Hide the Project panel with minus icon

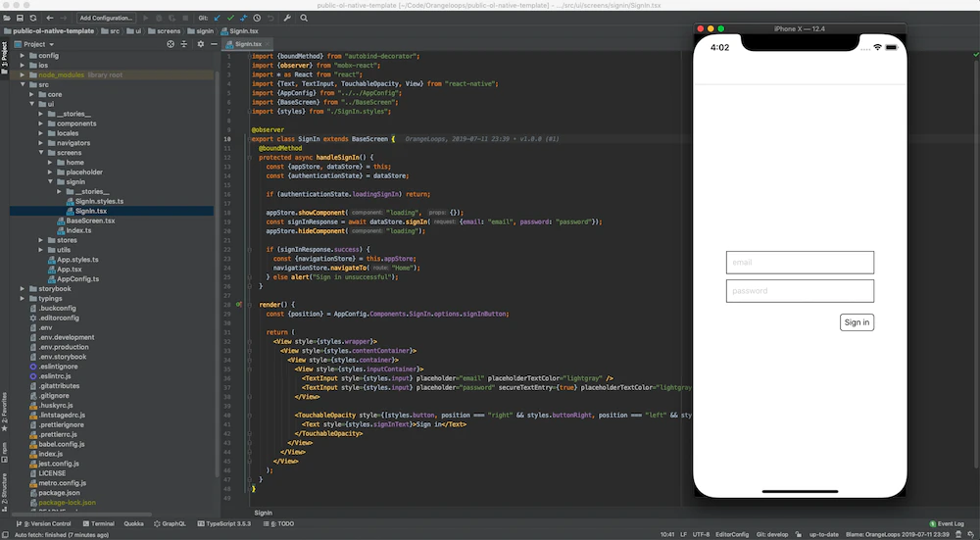point(214,44)
